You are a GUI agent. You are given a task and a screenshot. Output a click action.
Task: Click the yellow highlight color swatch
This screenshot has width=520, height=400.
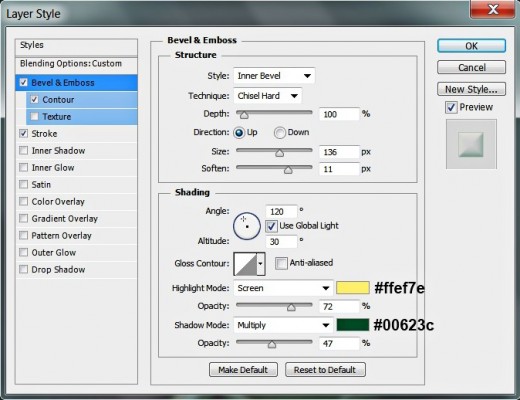(353, 288)
